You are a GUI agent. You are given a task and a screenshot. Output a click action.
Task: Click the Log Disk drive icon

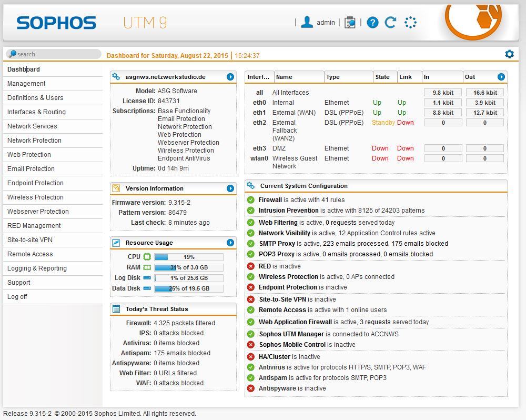(147, 278)
